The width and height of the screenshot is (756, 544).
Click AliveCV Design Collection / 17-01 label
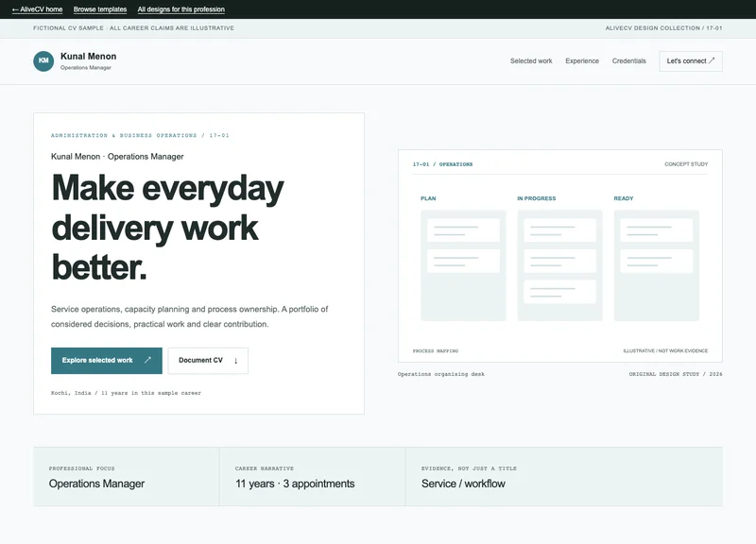tap(664, 28)
